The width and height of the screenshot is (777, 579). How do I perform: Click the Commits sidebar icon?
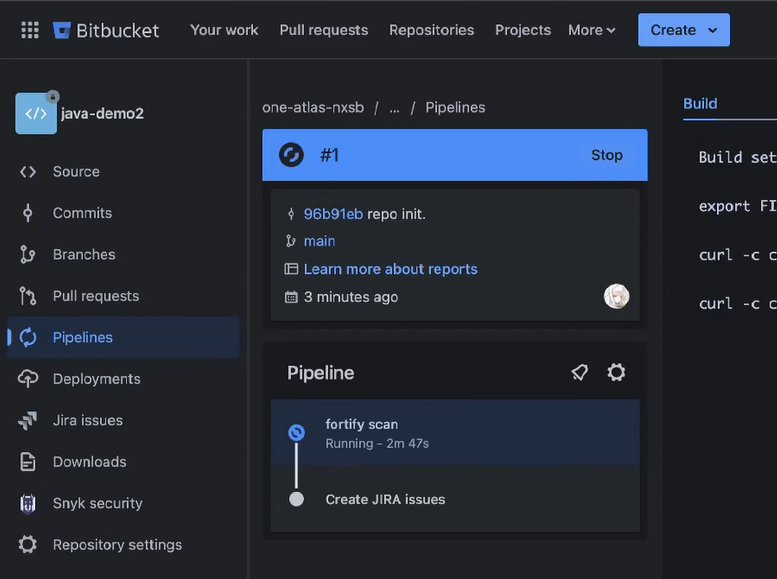point(28,213)
